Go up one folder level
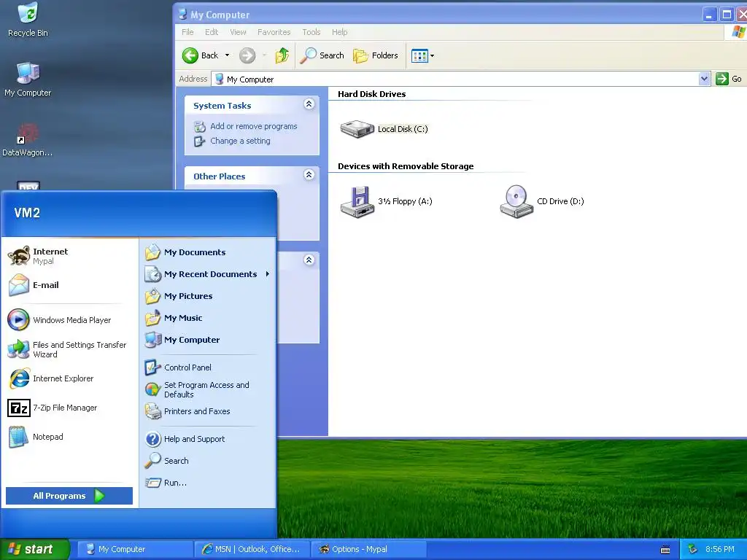Viewport: 747px width, 560px height. pos(282,55)
